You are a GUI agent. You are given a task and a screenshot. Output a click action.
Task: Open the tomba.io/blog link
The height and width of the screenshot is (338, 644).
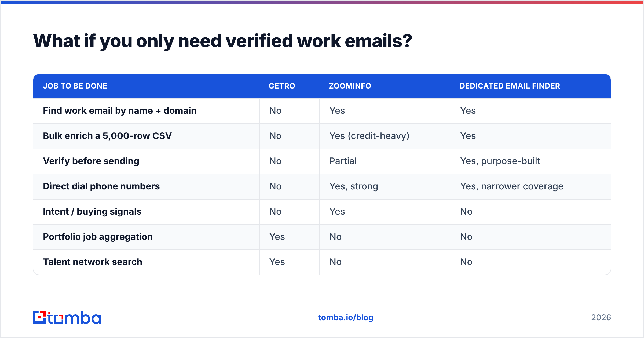click(346, 318)
